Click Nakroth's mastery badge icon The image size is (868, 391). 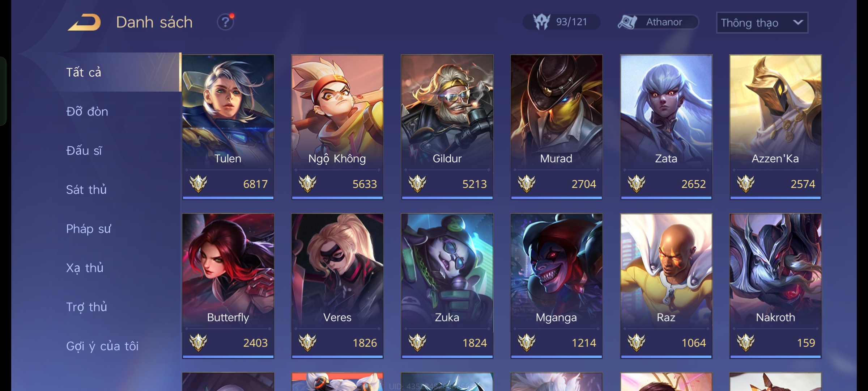[746, 342]
